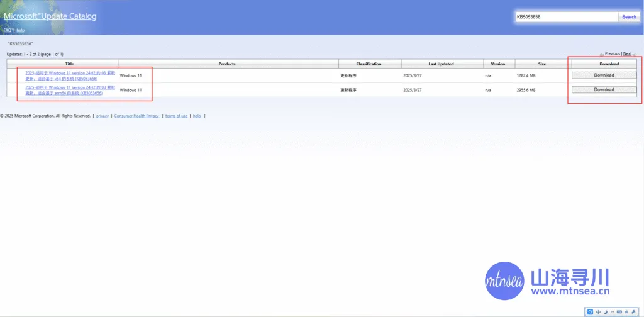
Task: Toggle punctuation mode icon in the IME toolbar
Action: pyautogui.click(x=613, y=312)
